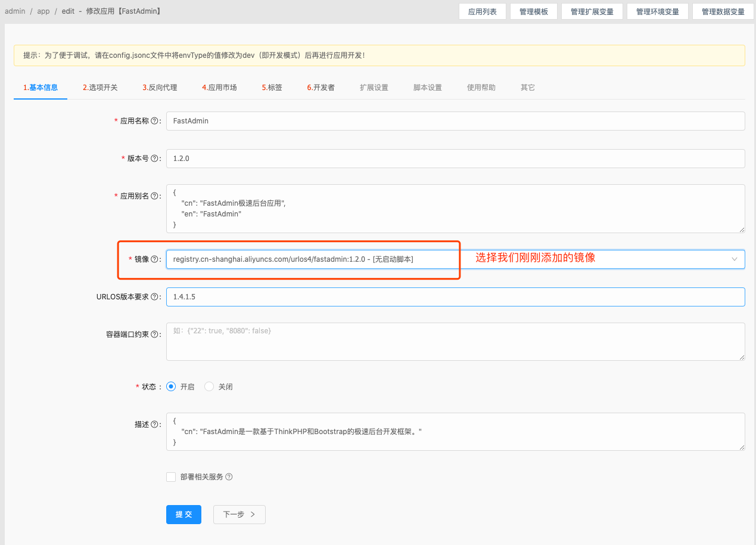Open the tooltip icon next to 应用名称

(155, 120)
